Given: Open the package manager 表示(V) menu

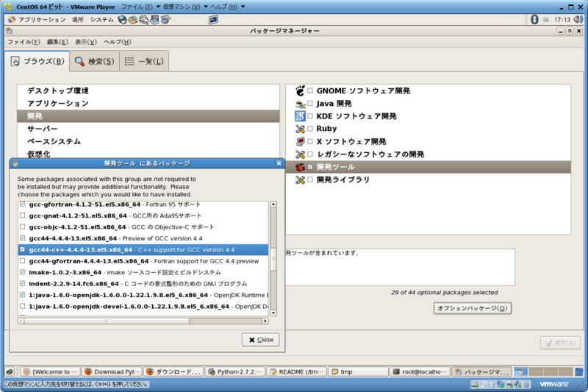Looking at the screenshot, I should click(x=86, y=42).
